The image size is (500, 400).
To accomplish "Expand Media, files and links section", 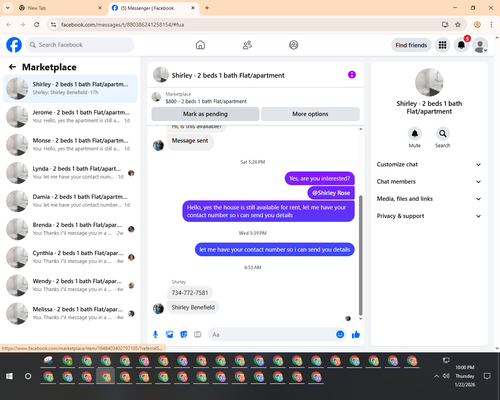I will point(429,199).
